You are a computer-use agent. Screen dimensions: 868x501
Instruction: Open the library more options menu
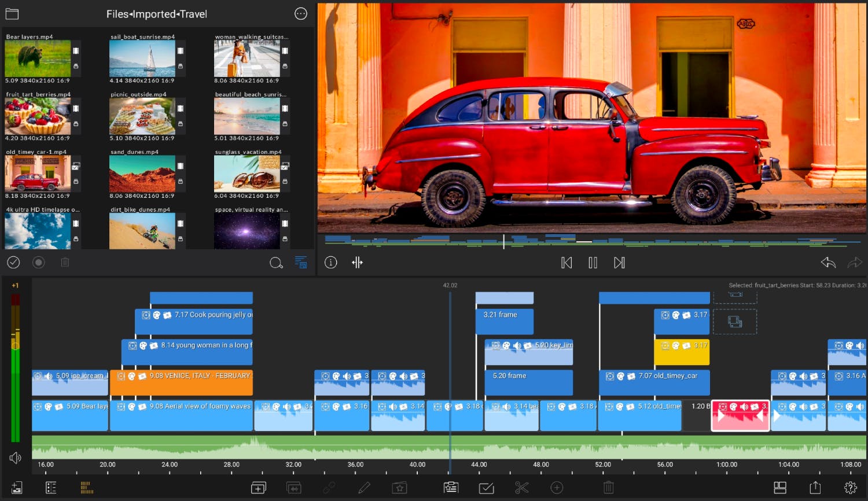(x=300, y=14)
